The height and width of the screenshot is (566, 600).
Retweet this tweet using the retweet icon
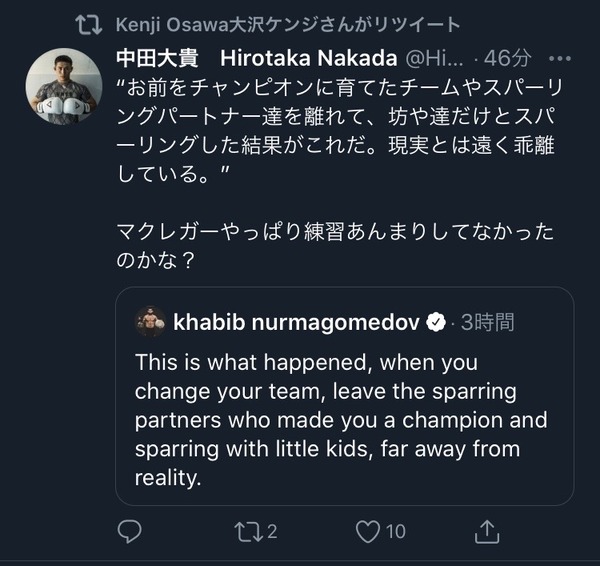tap(247, 531)
